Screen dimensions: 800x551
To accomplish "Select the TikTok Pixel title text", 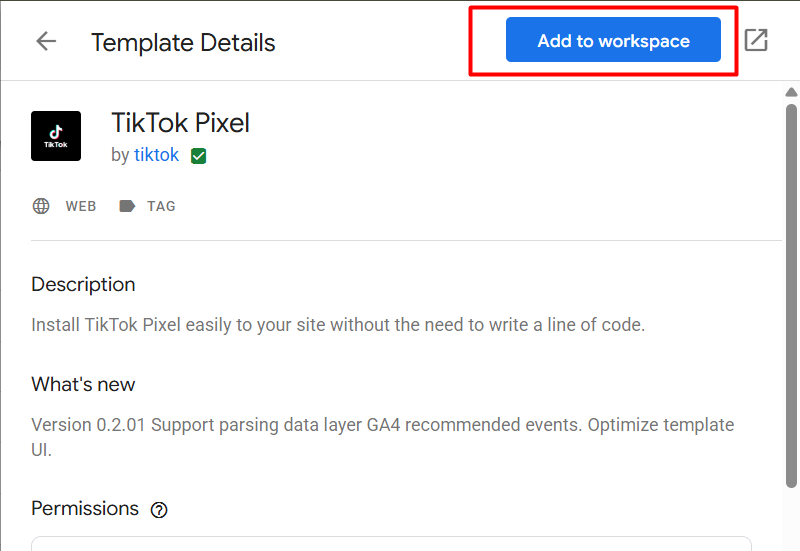I will coord(180,123).
